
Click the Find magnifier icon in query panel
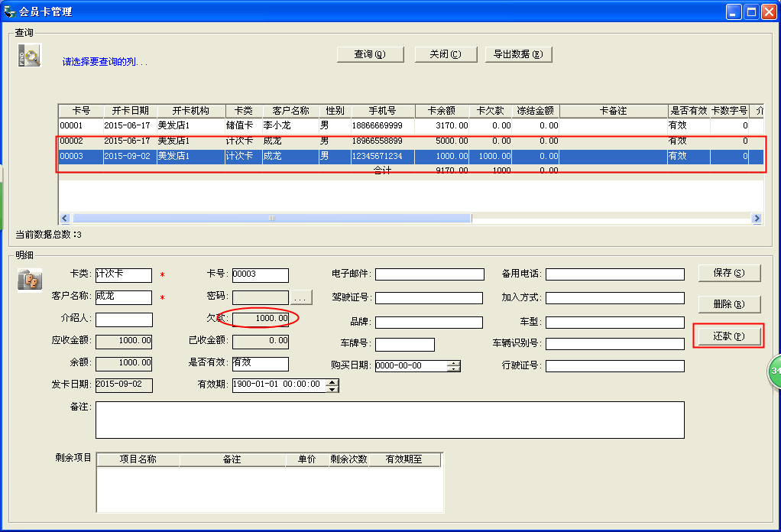click(x=29, y=55)
